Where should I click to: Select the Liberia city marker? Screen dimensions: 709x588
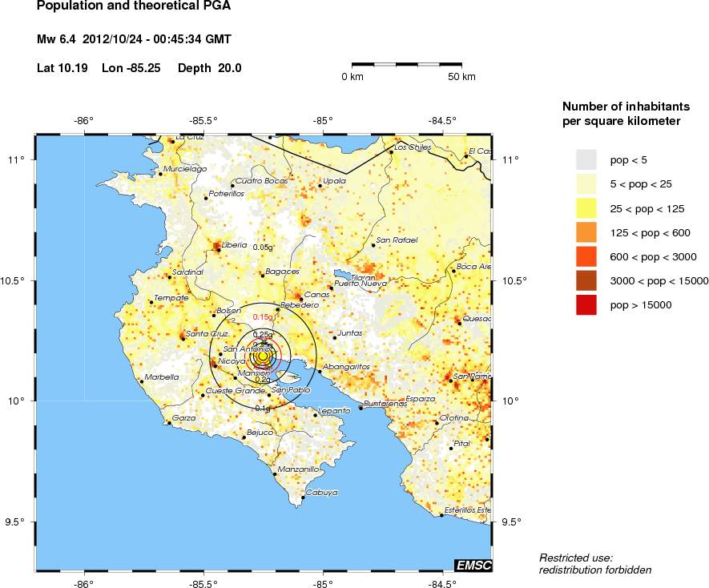coord(218,250)
